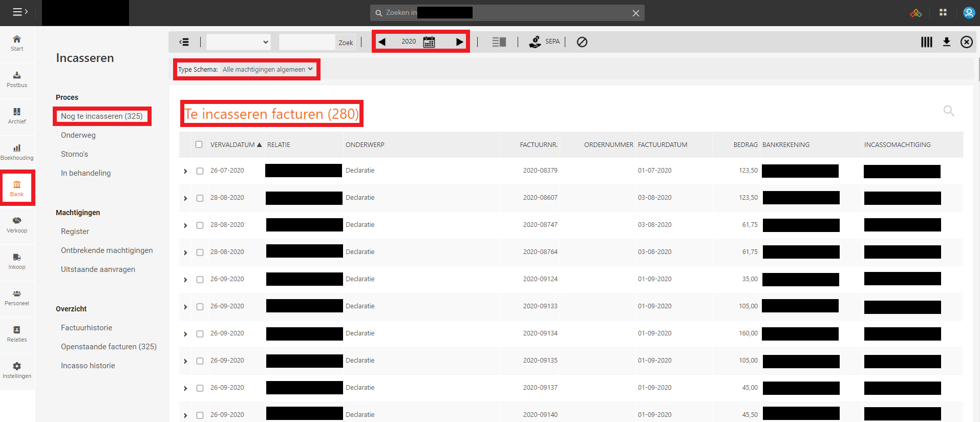
Task: Click the Zoek button
Action: [x=346, y=43]
